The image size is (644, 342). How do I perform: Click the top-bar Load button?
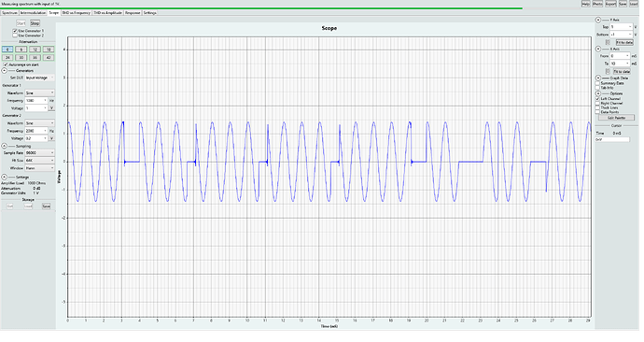tap(634, 4)
